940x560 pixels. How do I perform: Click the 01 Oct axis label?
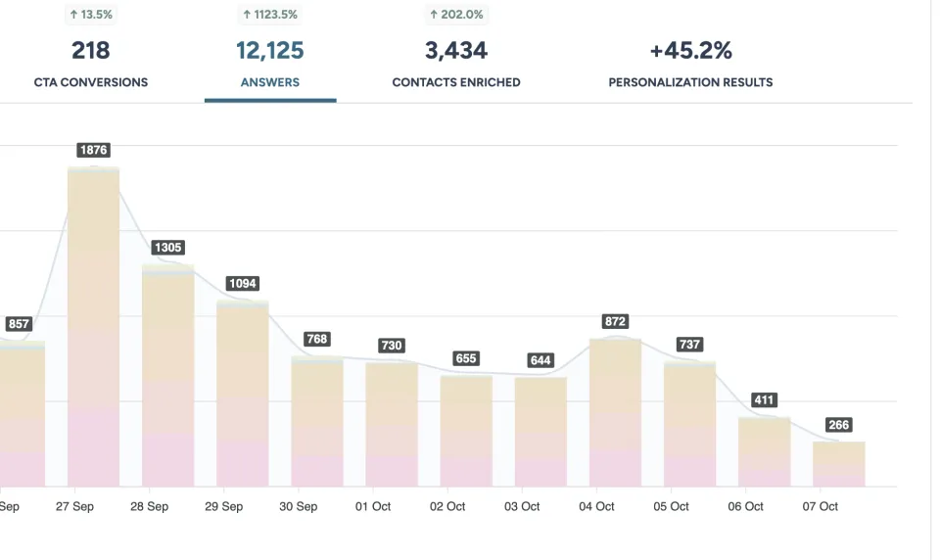373,506
